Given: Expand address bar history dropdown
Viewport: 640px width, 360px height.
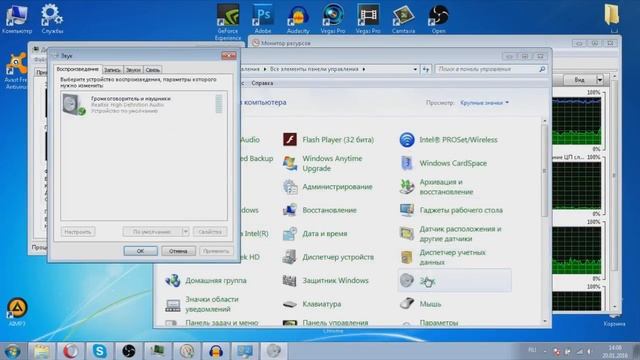Looking at the screenshot, I should (415, 69).
